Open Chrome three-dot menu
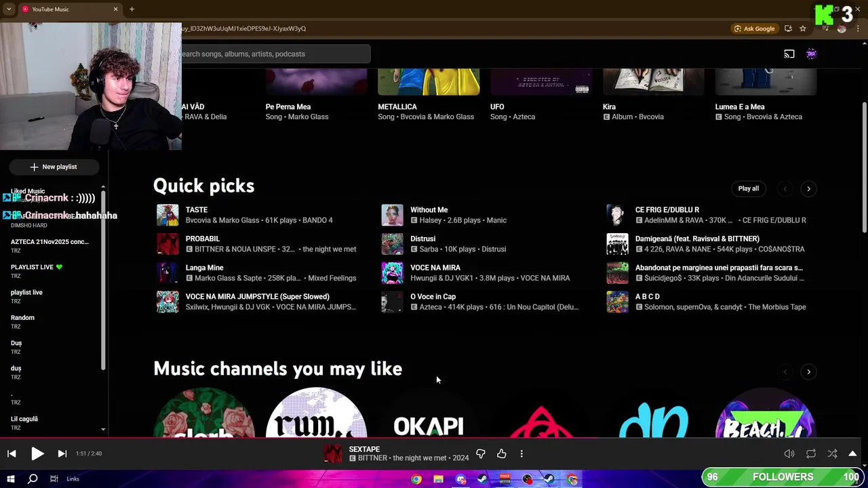Image resolution: width=868 pixels, height=488 pixels. tap(859, 28)
